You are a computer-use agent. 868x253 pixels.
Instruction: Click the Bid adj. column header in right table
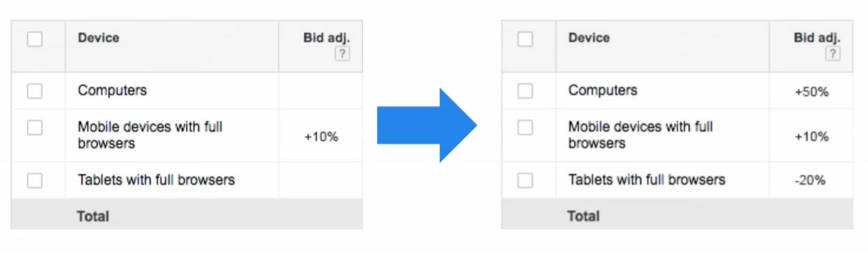pos(817,38)
